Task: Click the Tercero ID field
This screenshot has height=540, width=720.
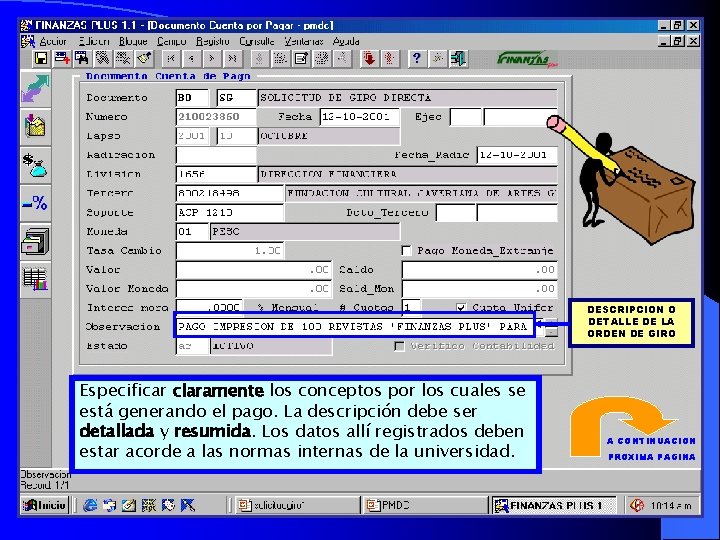Action: (x=230, y=193)
